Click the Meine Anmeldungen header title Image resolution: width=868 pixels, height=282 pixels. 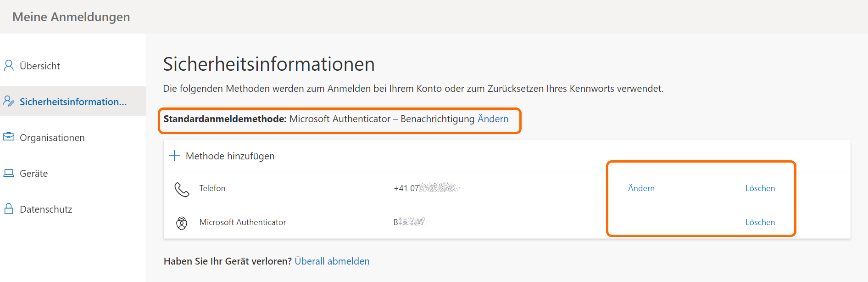[71, 17]
